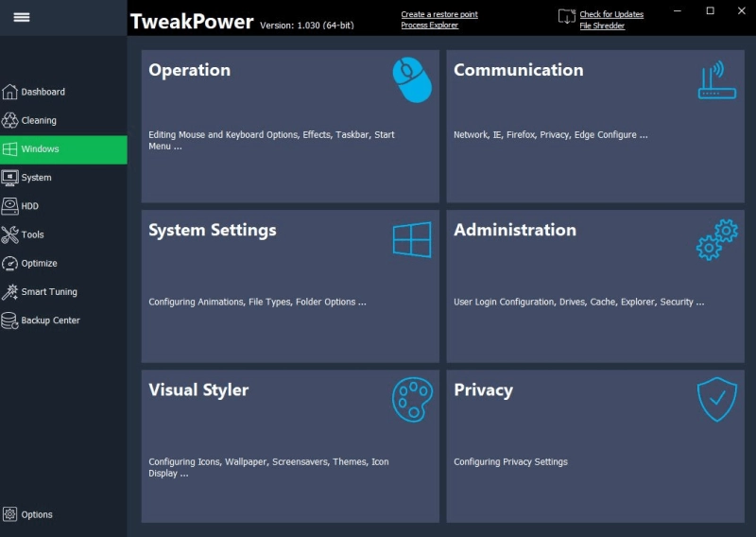Open the Administration heading
Viewport: 756px width, 537px height.
click(x=515, y=230)
